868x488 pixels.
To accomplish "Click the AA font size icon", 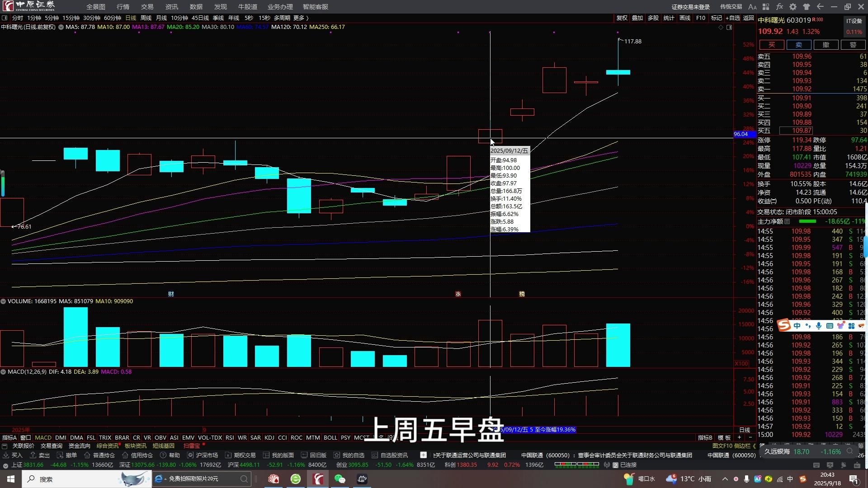I will coord(753,7).
